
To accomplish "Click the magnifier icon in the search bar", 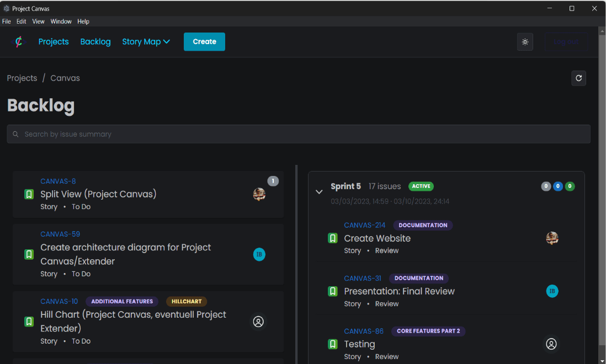I will [15, 133].
